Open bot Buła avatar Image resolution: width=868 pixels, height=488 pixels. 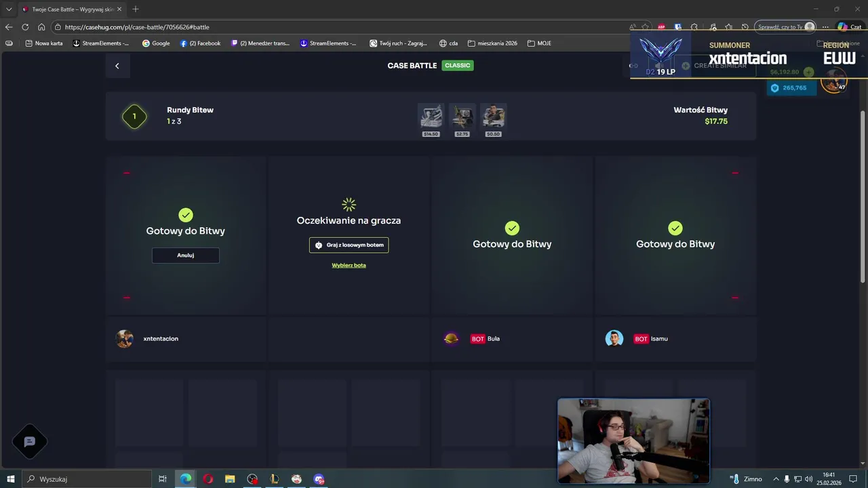point(451,339)
